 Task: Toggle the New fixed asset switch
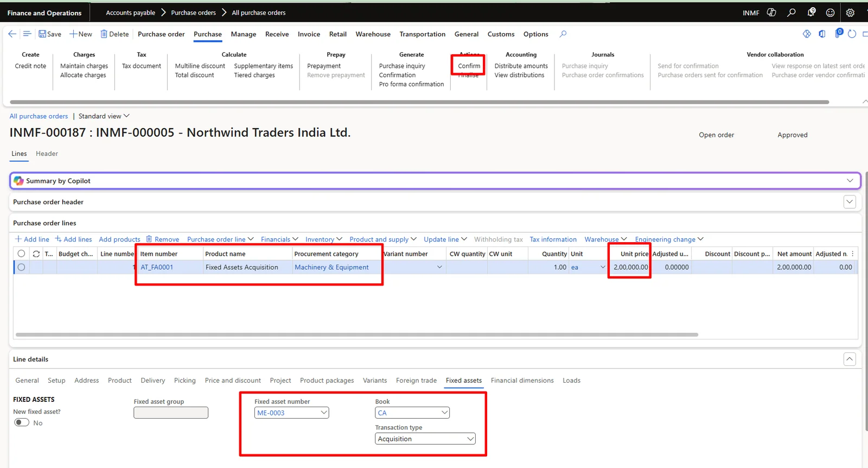pyautogui.click(x=22, y=423)
